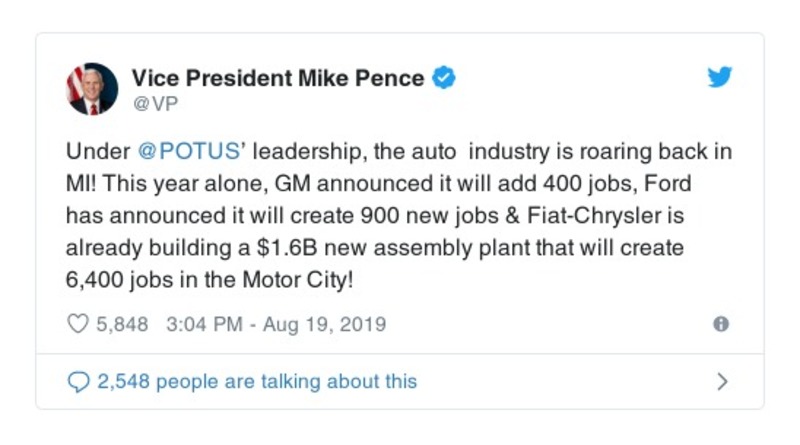Expand conversation with the right chevron arrow
800x445 pixels.
pos(722,381)
